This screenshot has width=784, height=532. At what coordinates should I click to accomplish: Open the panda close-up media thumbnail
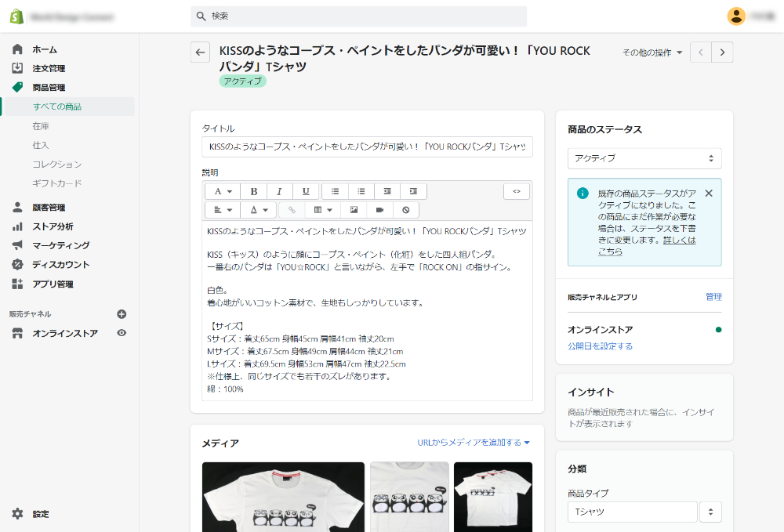click(409, 497)
